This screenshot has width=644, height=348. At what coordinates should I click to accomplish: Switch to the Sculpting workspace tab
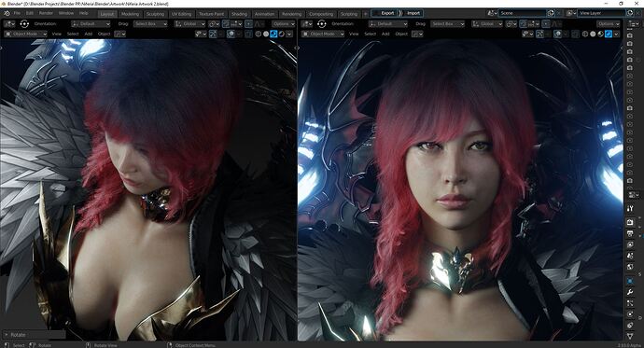[155, 14]
